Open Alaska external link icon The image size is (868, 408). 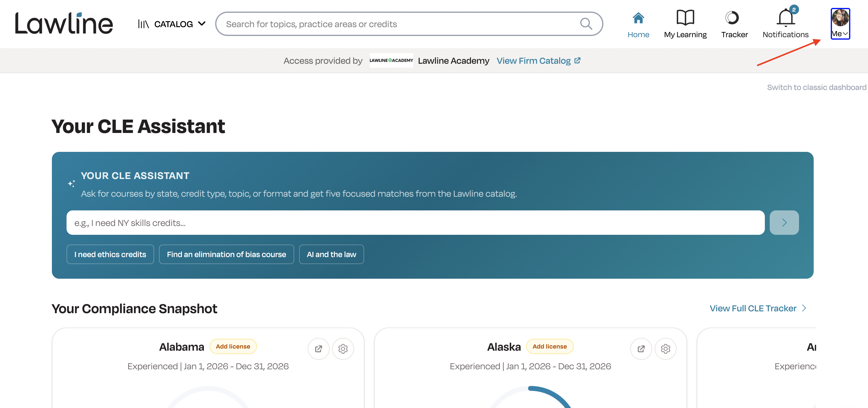coord(641,349)
